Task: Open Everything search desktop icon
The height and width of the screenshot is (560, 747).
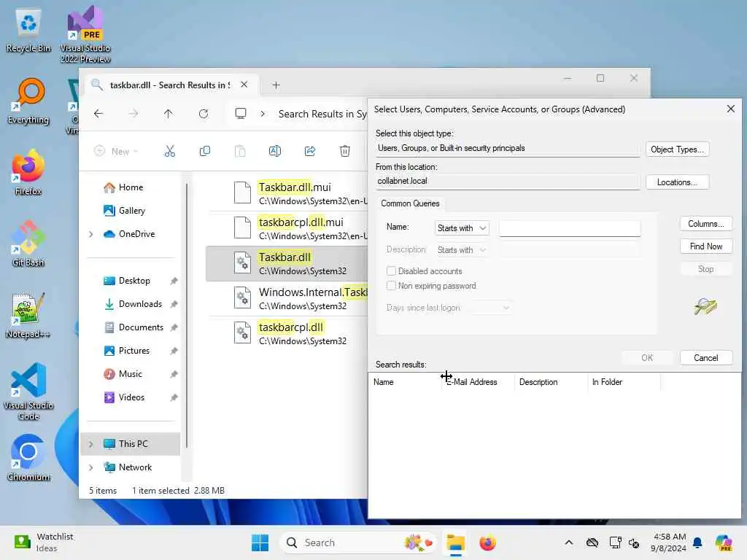Action: click(28, 101)
